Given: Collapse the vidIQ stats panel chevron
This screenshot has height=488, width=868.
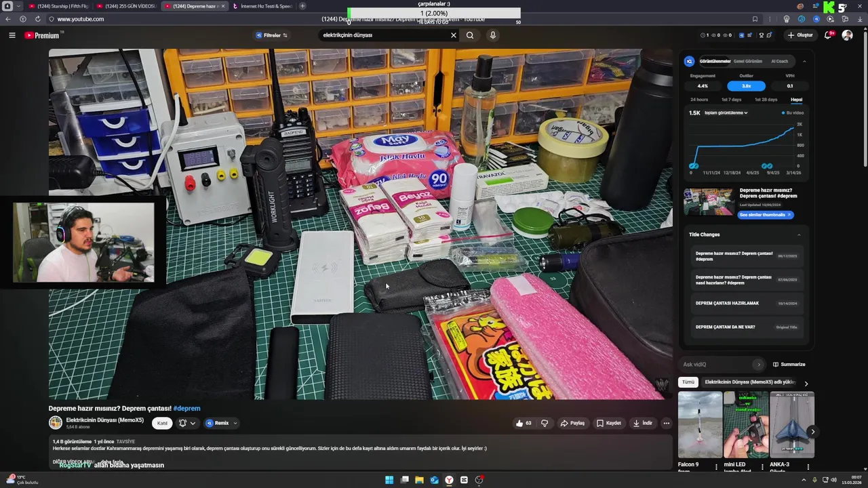Looking at the screenshot, I should click(x=804, y=61).
